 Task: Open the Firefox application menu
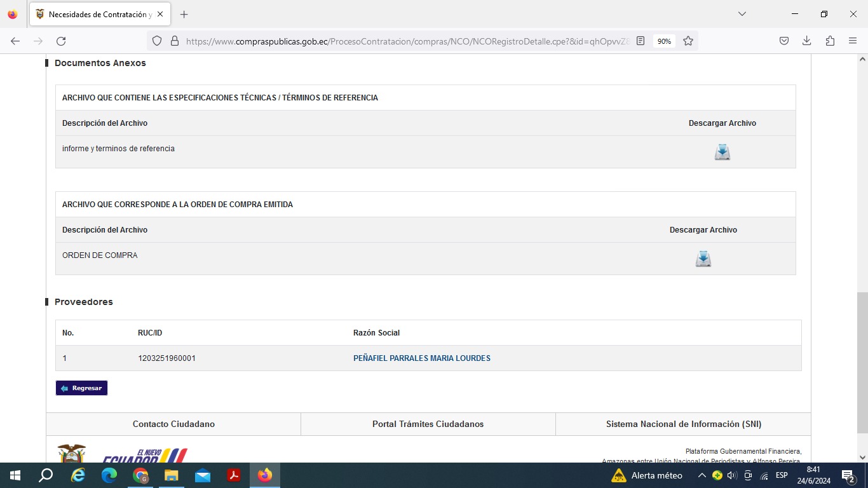[853, 41]
